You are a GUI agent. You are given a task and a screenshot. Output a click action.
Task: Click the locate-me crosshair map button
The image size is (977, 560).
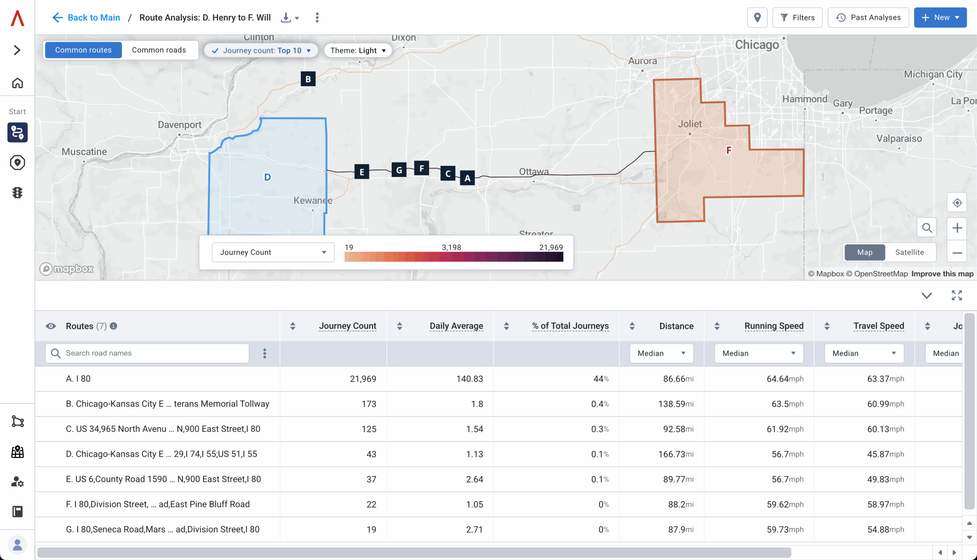click(957, 203)
